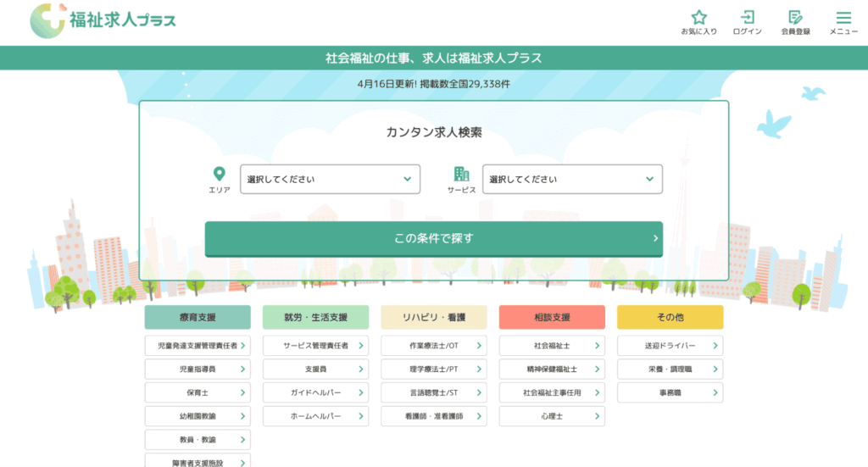Open 会員登録 member registration icon

[x=795, y=17]
